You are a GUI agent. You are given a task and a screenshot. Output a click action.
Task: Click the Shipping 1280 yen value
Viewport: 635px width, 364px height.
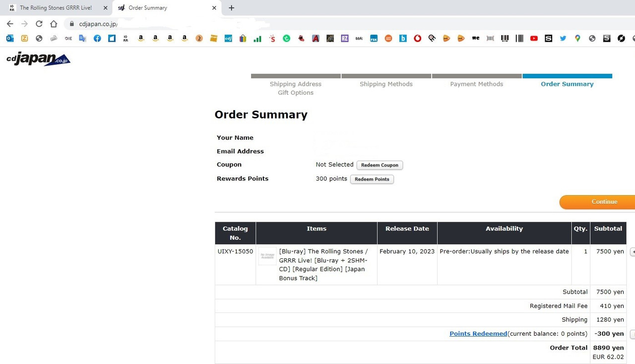coord(610,320)
